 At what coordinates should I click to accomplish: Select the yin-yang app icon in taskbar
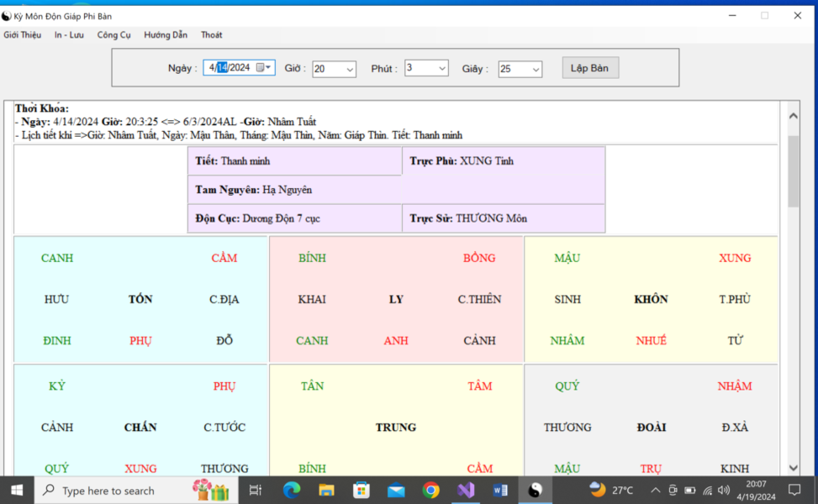click(x=536, y=490)
